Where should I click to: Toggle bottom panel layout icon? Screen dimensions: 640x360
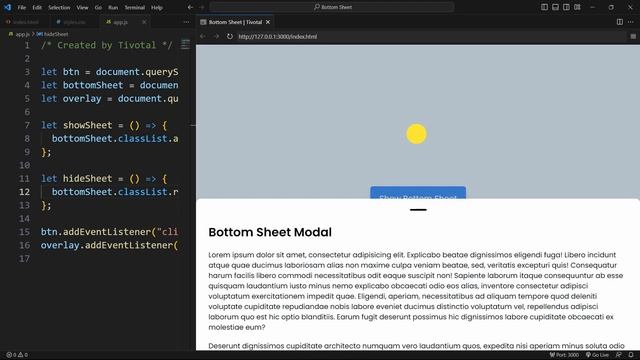pos(555,7)
